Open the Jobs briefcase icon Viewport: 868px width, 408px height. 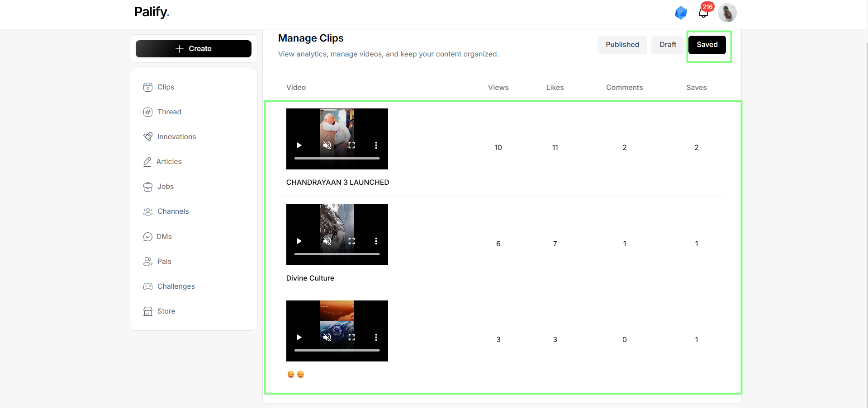click(148, 187)
